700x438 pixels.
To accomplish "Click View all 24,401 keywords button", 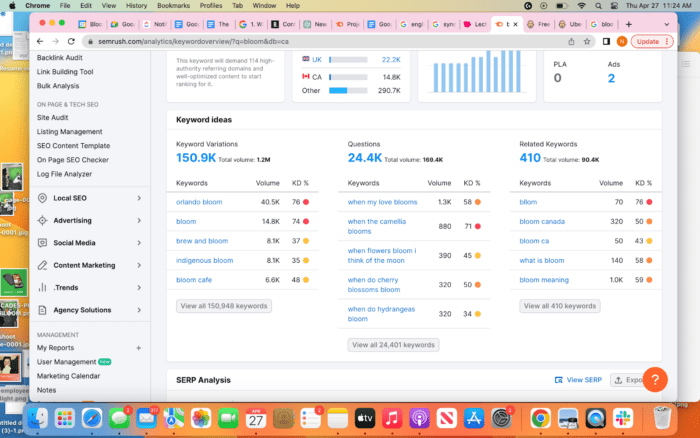I will click(x=393, y=345).
